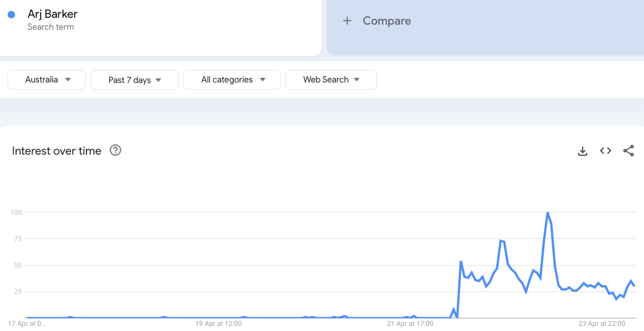Viewport: 644px width, 331px height.
Task: Click the 100 value on the y-axis
Action: [x=15, y=212]
